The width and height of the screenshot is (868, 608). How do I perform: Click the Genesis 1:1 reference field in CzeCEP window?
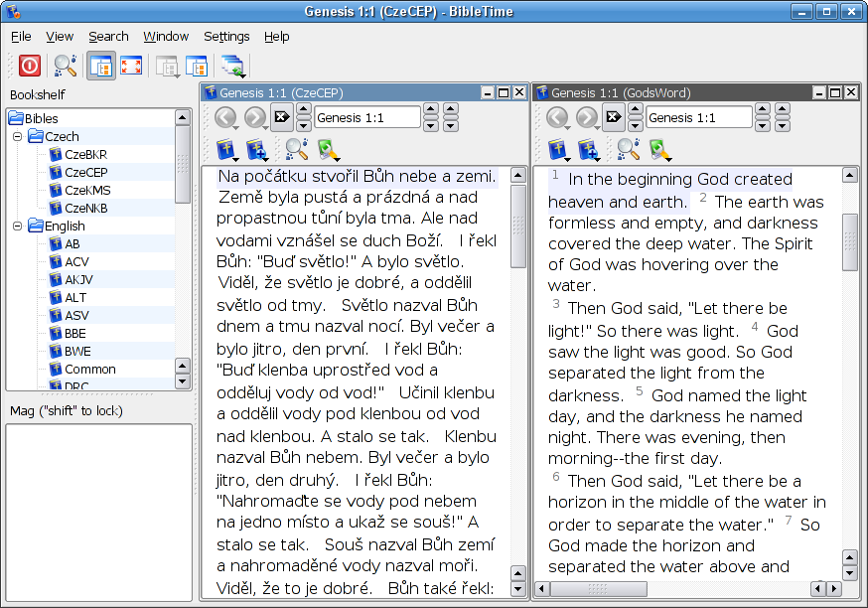coord(367,117)
